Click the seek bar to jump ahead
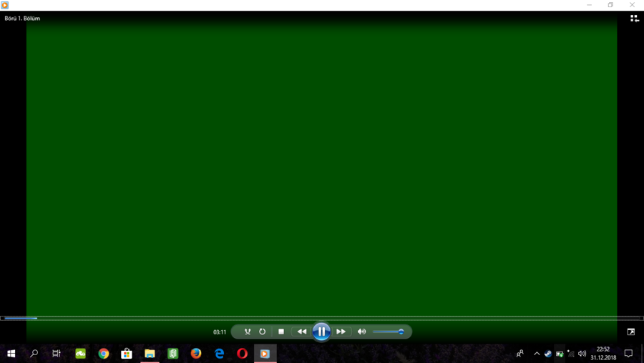644x363 pixels. coord(322,318)
